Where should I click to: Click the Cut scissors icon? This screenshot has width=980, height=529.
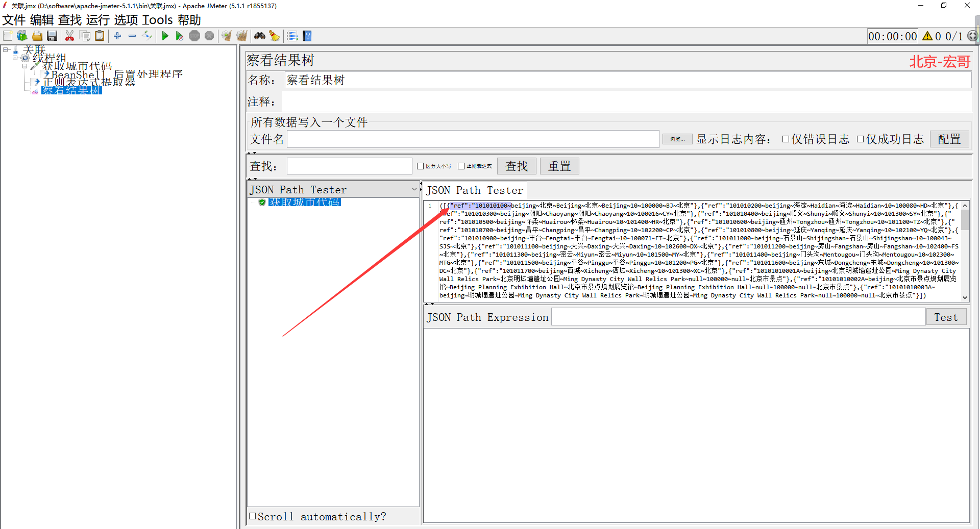tap(70, 36)
